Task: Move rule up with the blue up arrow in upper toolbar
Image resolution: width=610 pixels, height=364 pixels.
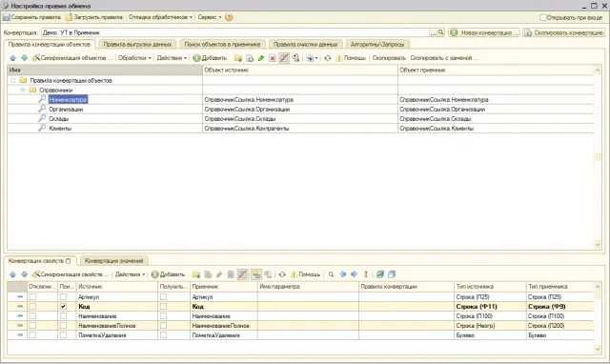Action: point(12,58)
